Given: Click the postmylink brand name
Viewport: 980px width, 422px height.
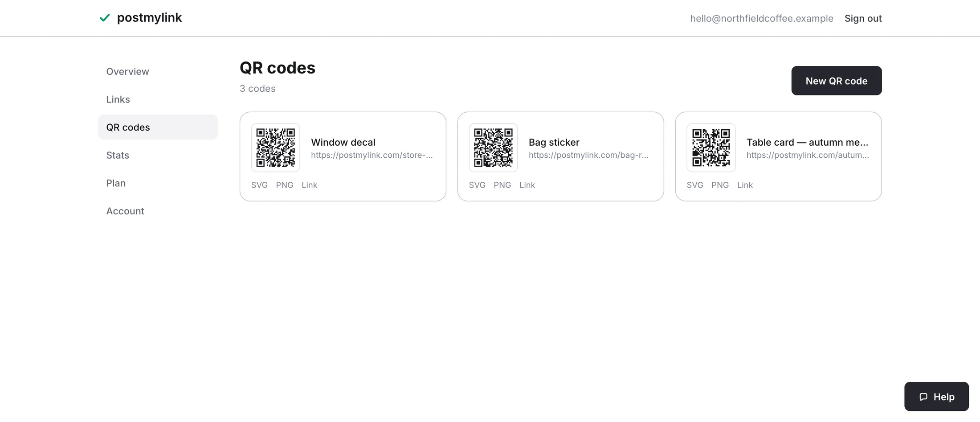Looking at the screenshot, I should click(x=149, y=18).
